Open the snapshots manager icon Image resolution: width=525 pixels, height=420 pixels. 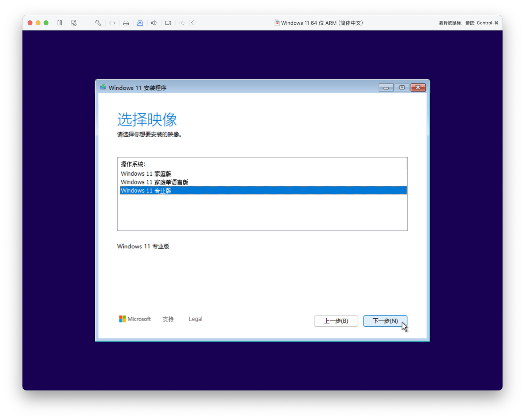74,23
